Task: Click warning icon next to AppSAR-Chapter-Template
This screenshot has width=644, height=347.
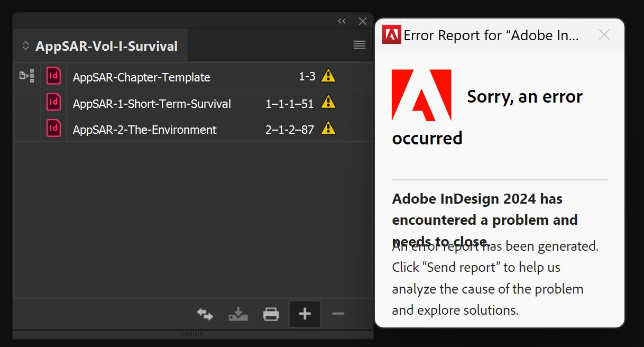Action: click(x=328, y=76)
